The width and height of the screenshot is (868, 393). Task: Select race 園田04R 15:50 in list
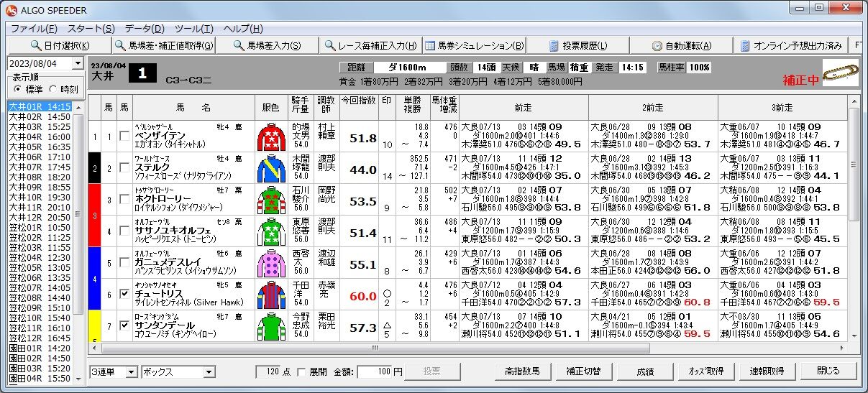[x=40, y=378]
